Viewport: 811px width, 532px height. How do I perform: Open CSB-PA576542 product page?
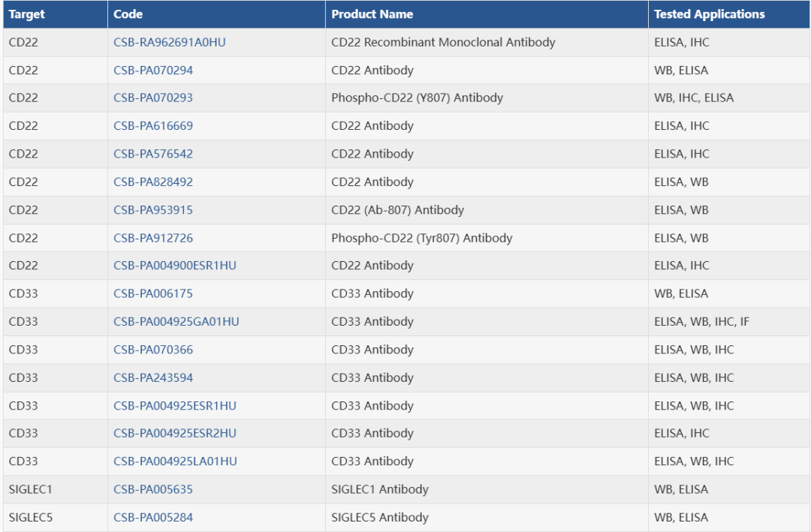pos(153,154)
